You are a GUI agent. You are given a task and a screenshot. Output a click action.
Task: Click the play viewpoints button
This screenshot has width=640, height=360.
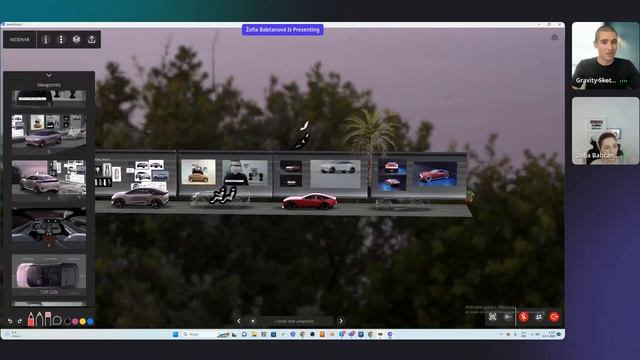coord(253,321)
